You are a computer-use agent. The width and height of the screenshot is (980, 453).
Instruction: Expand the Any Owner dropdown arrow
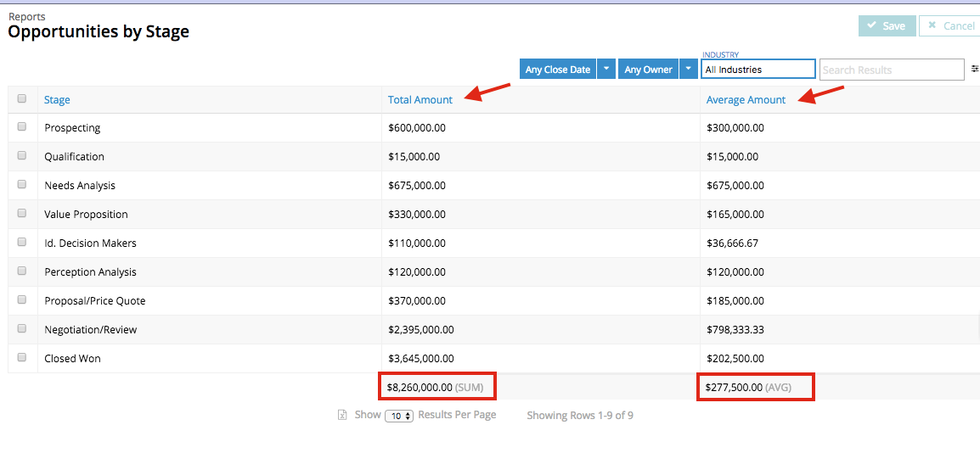pos(689,70)
